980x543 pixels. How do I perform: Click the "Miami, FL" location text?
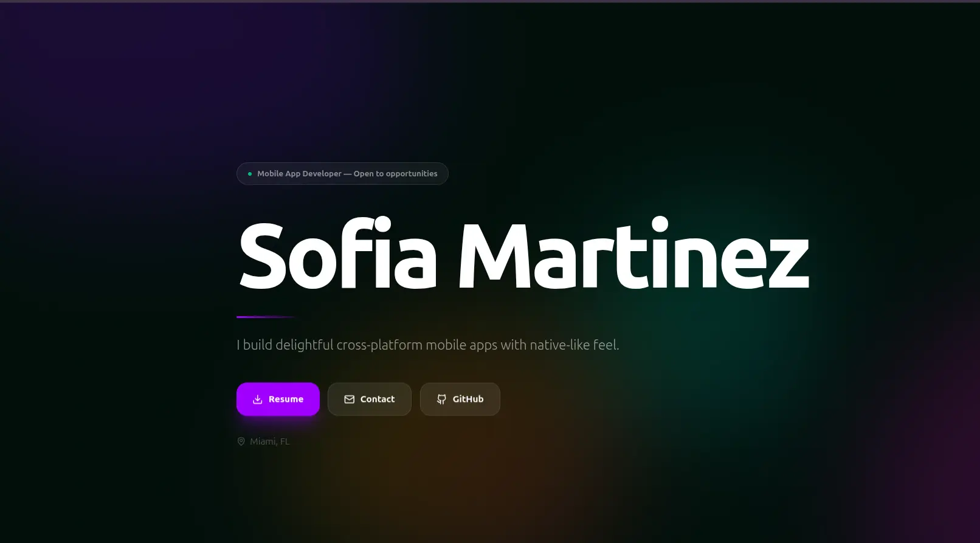(x=269, y=441)
